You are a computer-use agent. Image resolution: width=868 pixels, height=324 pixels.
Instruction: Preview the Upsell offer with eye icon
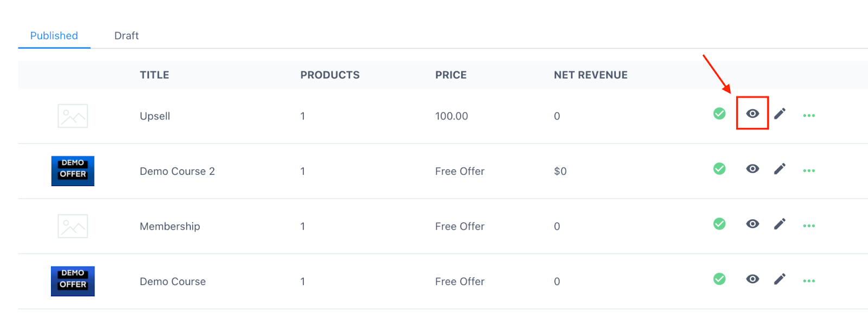pyautogui.click(x=752, y=113)
